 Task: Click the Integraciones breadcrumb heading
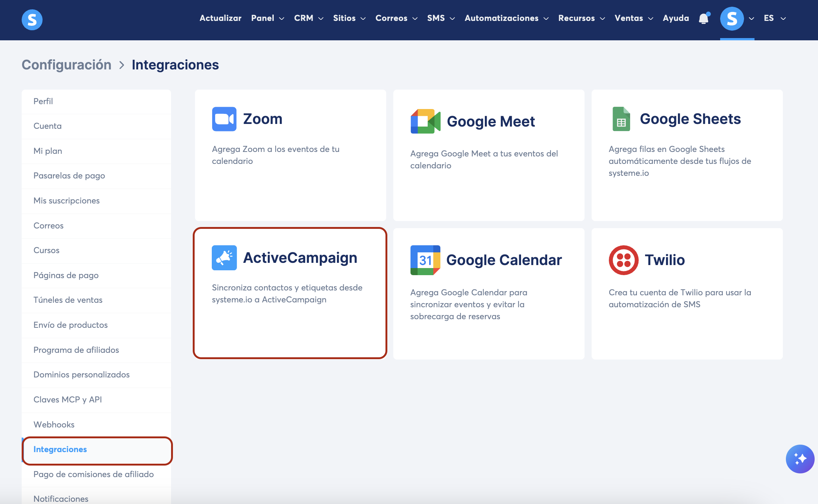175,65
